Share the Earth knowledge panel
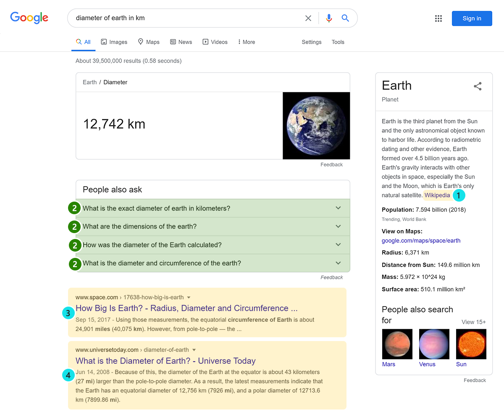Viewport: 504px width, 420px height. (478, 86)
